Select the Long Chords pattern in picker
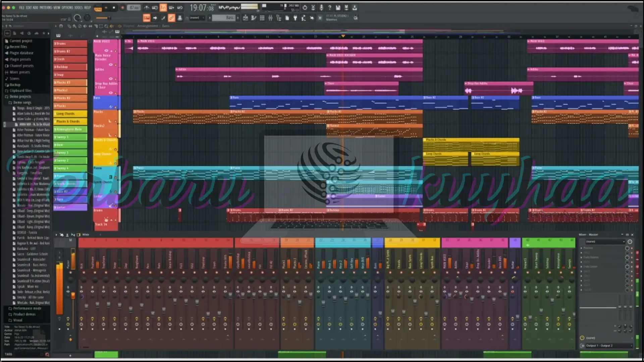This screenshot has height=362, width=644. pos(70,114)
